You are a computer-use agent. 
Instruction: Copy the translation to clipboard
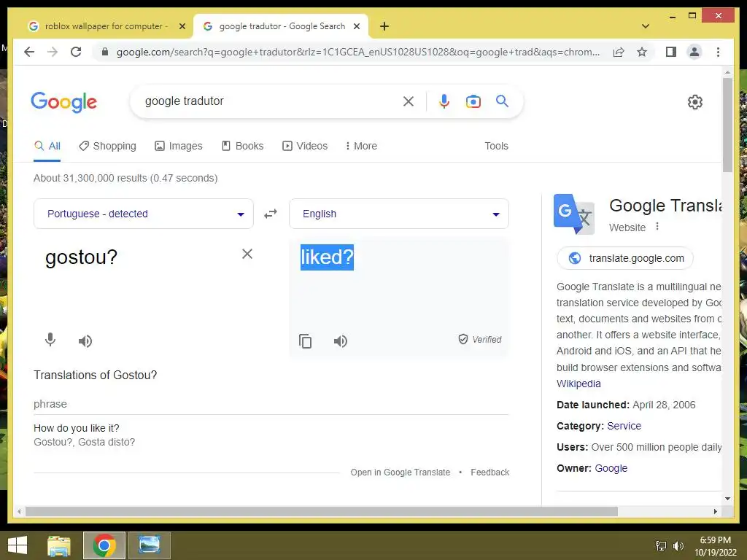point(306,341)
